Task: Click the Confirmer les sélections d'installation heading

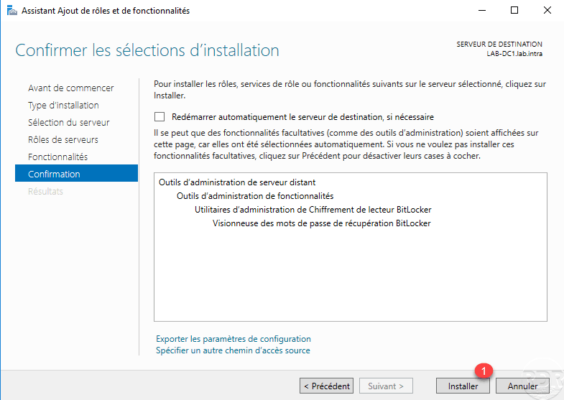Action: click(147, 50)
